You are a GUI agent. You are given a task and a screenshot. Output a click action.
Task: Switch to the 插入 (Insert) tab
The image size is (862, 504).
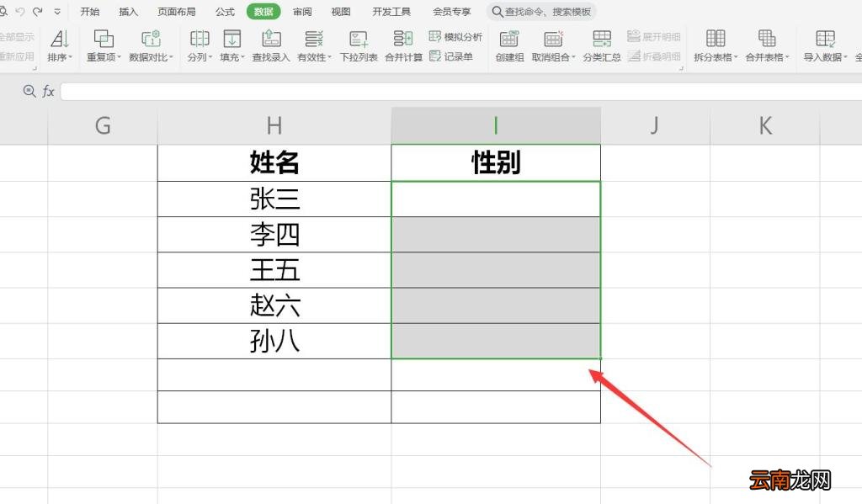tap(128, 12)
